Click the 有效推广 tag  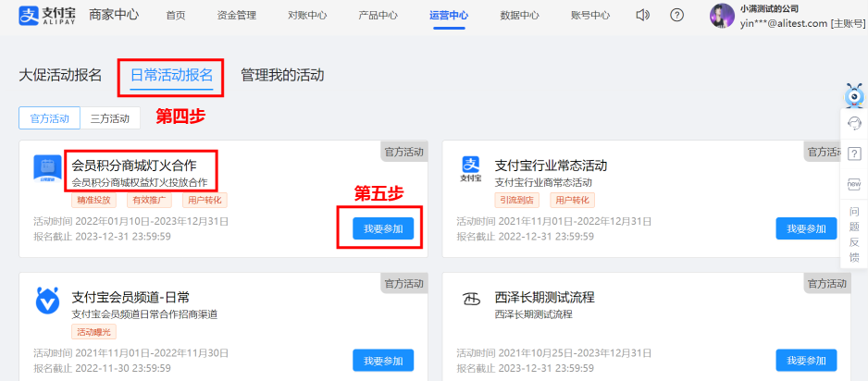click(x=150, y=200)
